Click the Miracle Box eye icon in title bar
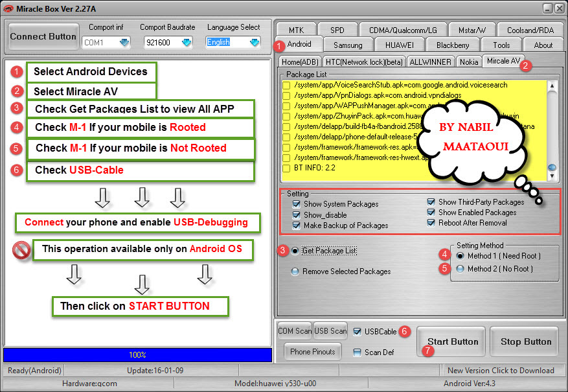This screenshot has width=568, height=392. [x=8, y=8]
